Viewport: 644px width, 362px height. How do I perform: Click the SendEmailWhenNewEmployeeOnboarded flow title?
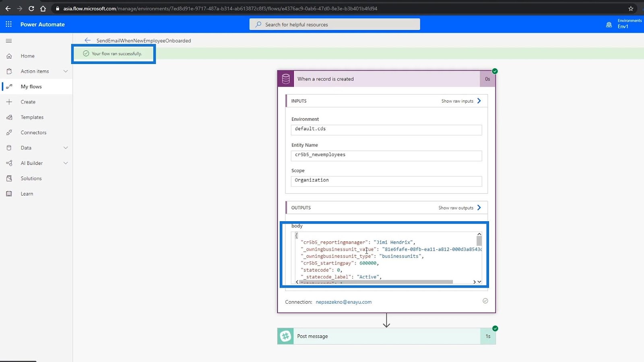click(x=144, y=41)
